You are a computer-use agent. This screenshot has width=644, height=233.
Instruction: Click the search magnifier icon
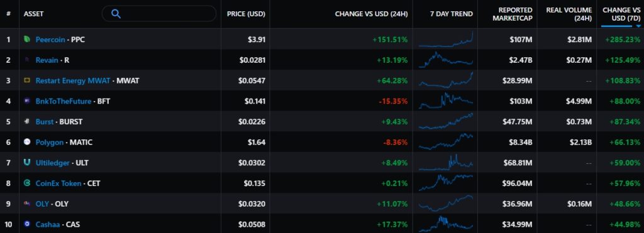coord(116,14)
